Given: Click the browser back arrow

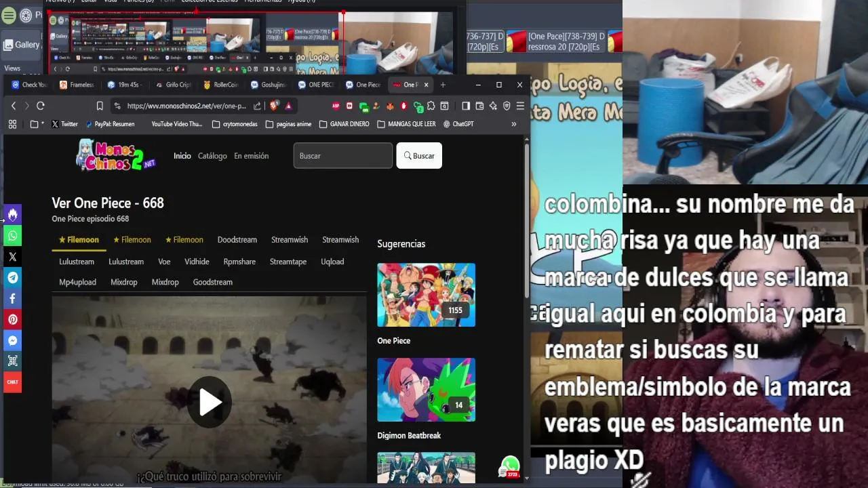Looking at the screenshot, I should pos(13,106).
